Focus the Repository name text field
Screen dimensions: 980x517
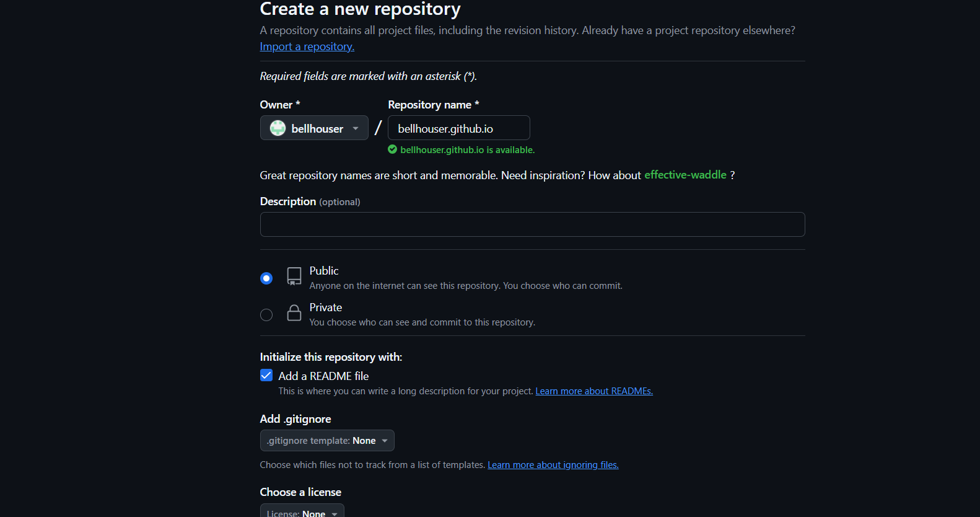[458, 128]
